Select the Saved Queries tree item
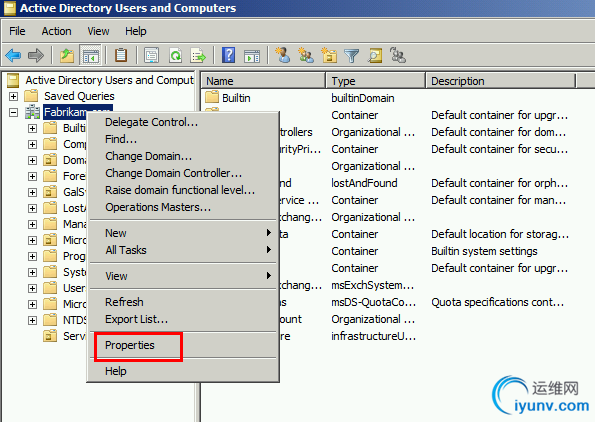The width and height of the screenshot is (595, 422). pos(79,96)
